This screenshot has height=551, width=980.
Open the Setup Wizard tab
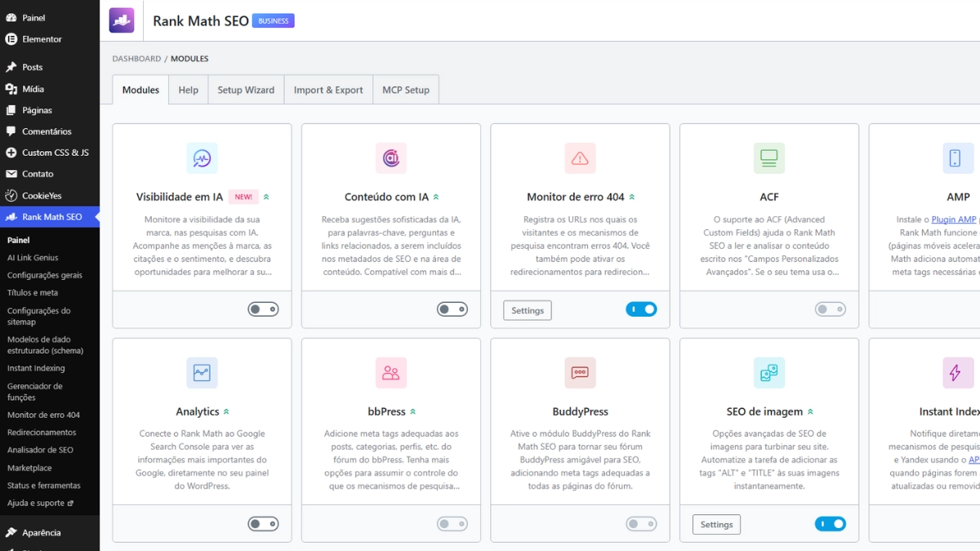[x=246, y=90]
